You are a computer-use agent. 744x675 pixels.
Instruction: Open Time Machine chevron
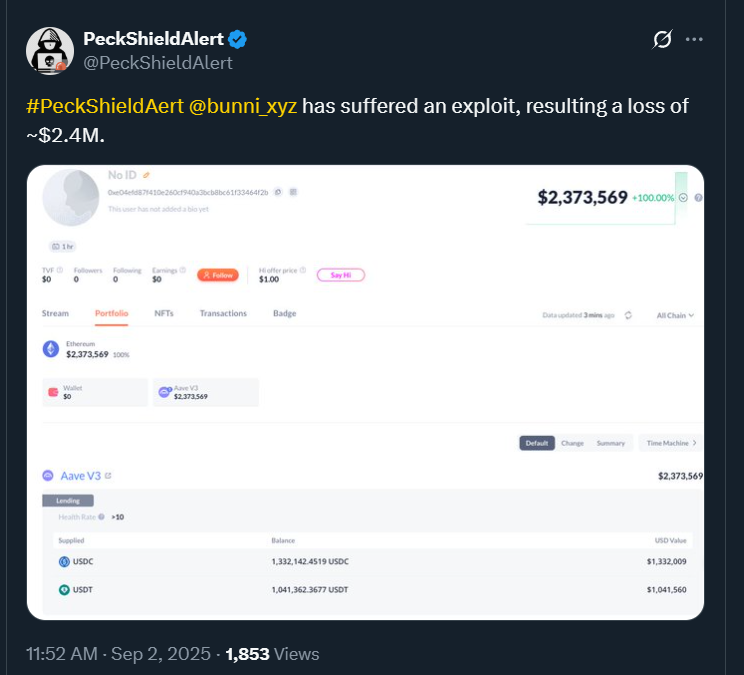point(695,443)
